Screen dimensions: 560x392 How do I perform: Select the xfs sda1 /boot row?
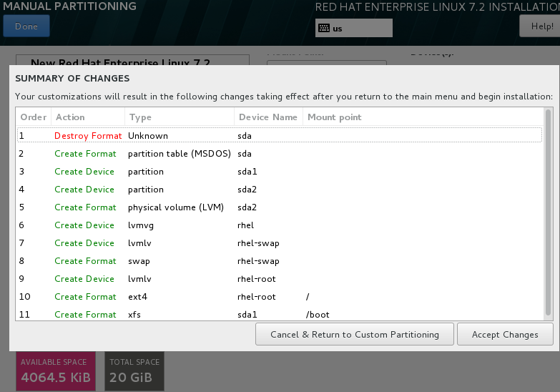click(x=280, y=314)
